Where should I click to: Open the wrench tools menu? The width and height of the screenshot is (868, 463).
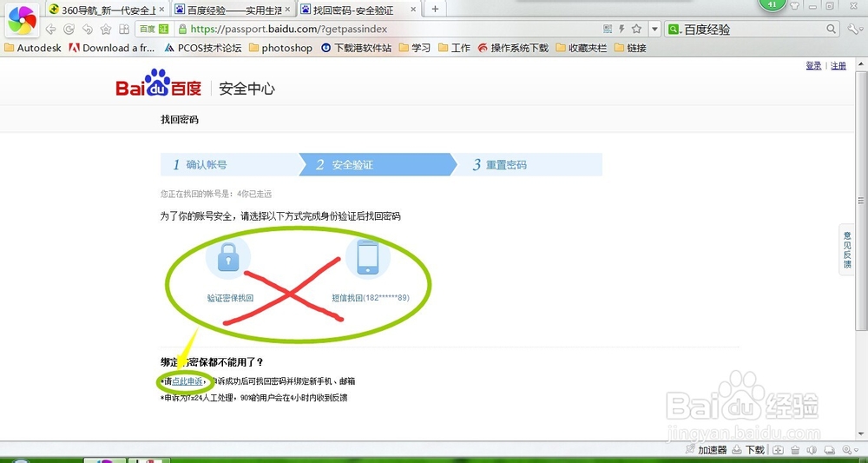[x=853, y=29]
